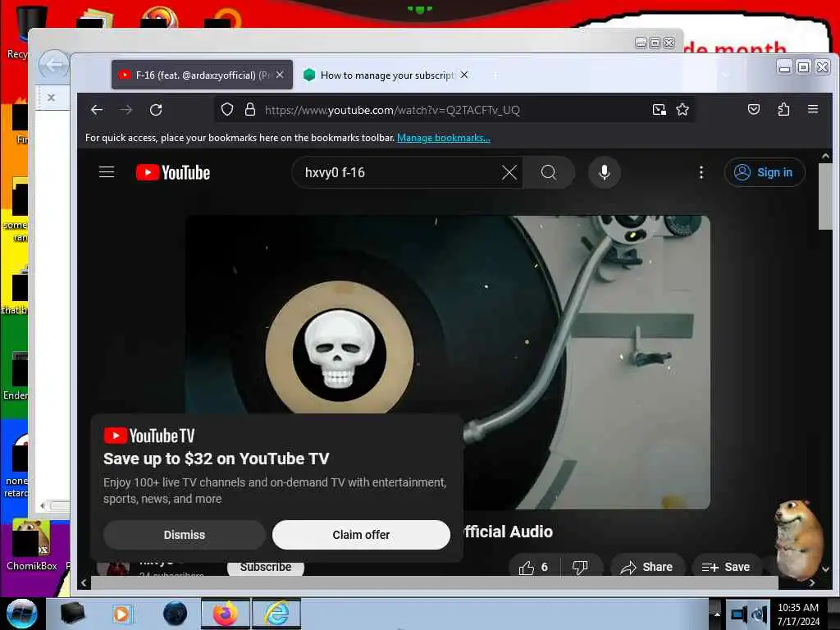
Task: Open the Manage bookmarks link
Action: click(x=444, y=138)
